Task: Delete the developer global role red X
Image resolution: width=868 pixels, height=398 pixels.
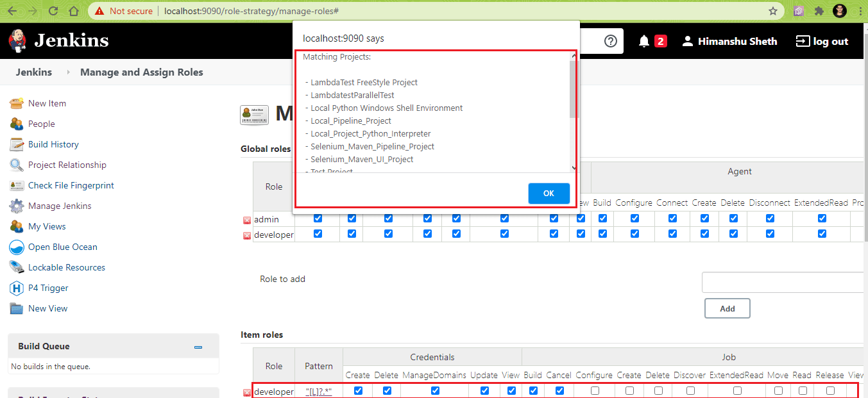Action: (247, 235)
